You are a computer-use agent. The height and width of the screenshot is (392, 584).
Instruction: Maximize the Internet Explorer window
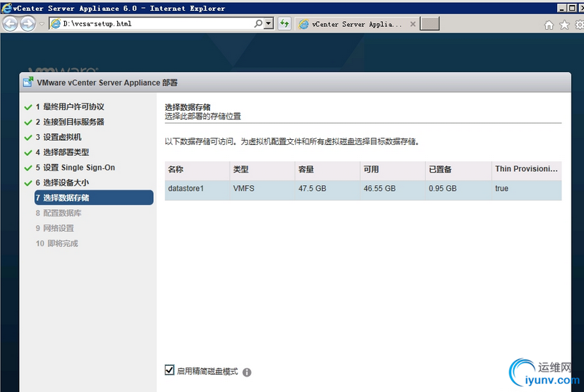click(x=572, y=8)
